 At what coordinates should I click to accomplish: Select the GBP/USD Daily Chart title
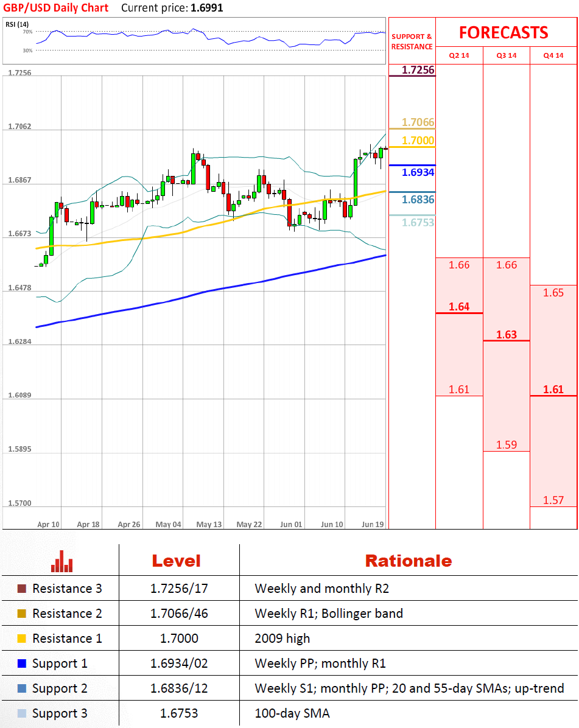[x=56, y=8]
